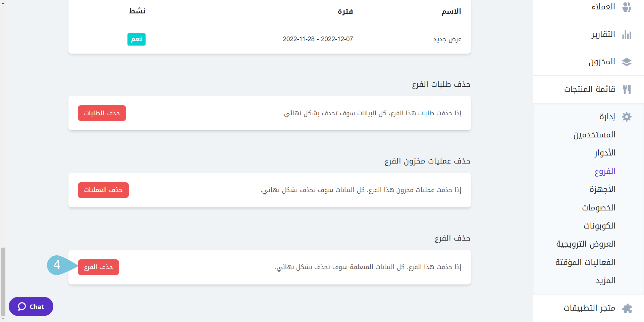The height and width of the screenshot is (322, 644).
Task: Toggle the نعم active status badge
Action: (136, 39)
